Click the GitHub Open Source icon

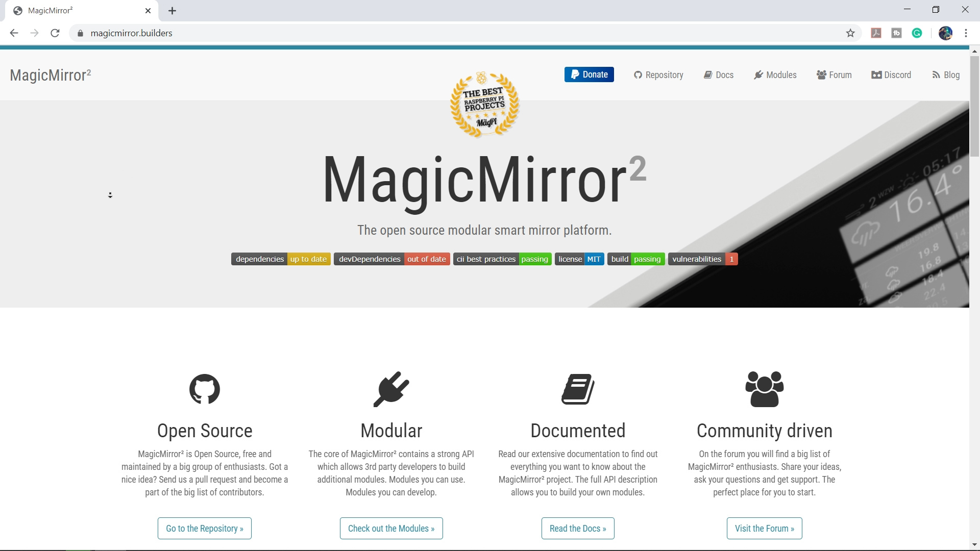coord(204,389)
